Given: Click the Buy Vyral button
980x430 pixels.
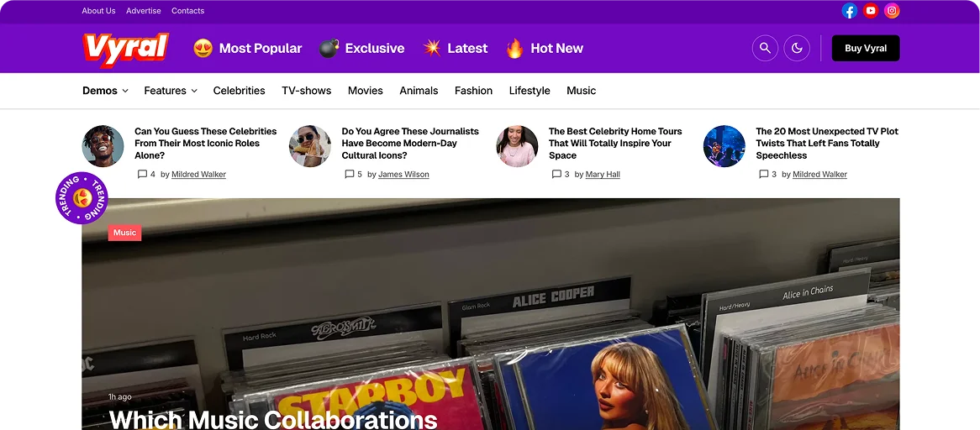Looking at the screenshot, I should [866, 48].
